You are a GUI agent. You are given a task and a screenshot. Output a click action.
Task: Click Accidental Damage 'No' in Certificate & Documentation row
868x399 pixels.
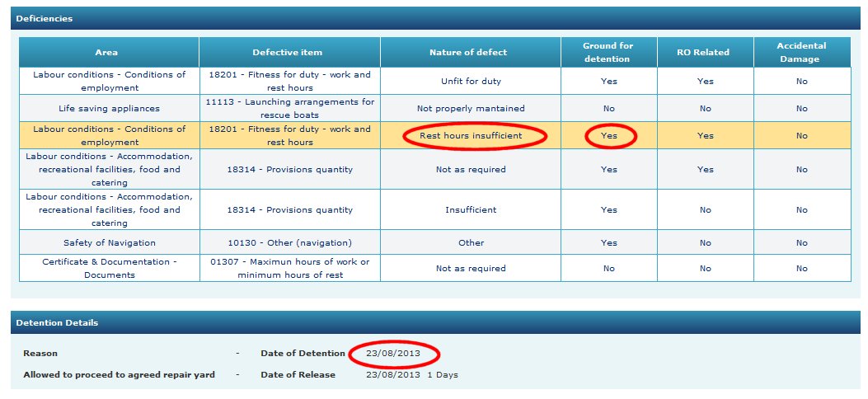click(802, 269)
